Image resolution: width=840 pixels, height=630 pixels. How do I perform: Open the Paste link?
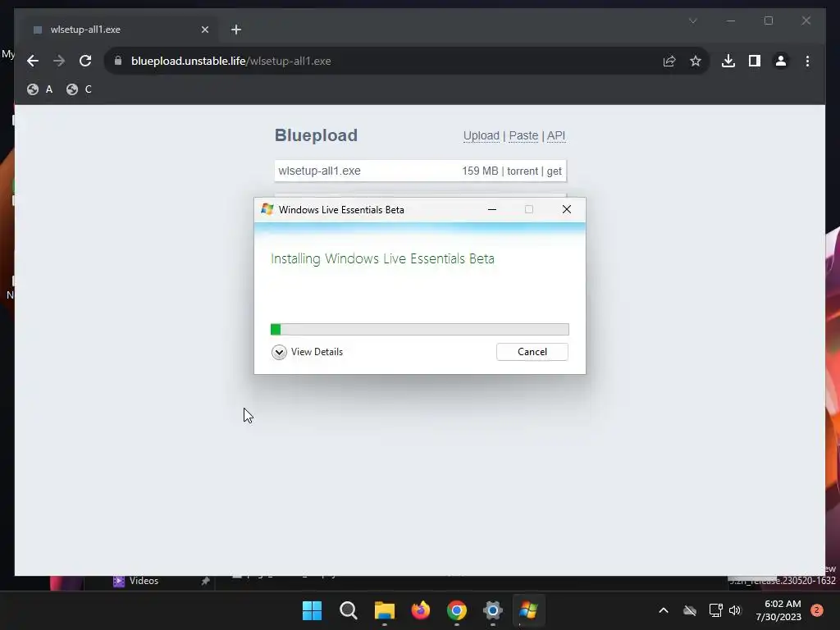(x=523, y=135)
